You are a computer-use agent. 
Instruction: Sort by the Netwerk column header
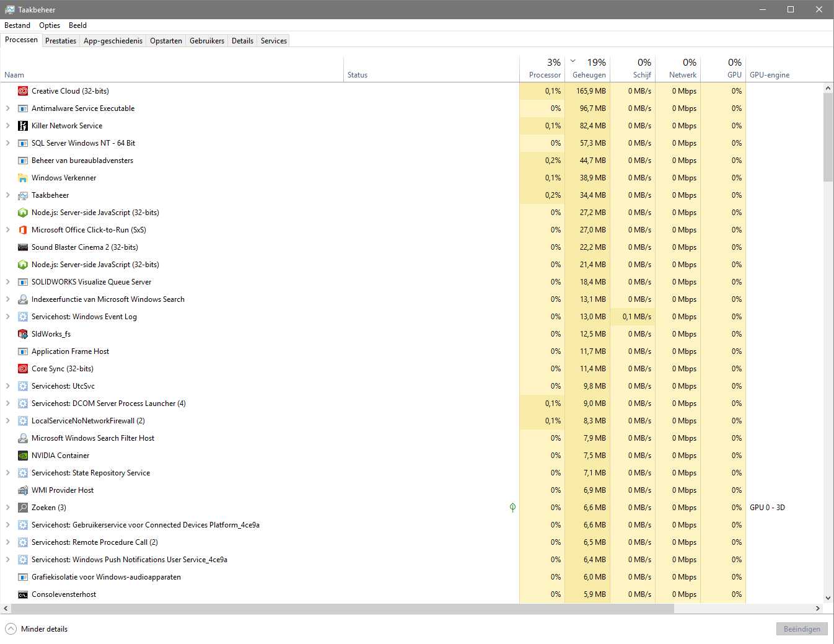[x=678, y=69]
